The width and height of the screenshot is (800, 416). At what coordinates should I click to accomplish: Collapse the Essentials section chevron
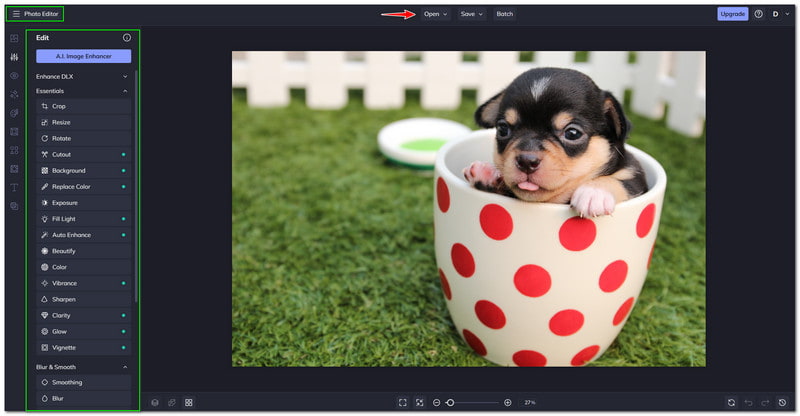[125, 91]
